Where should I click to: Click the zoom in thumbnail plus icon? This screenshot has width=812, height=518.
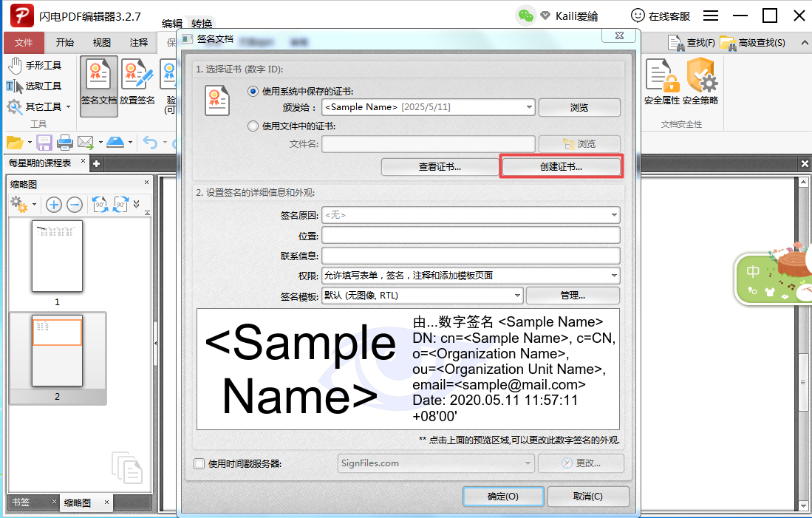click(54, 205)
